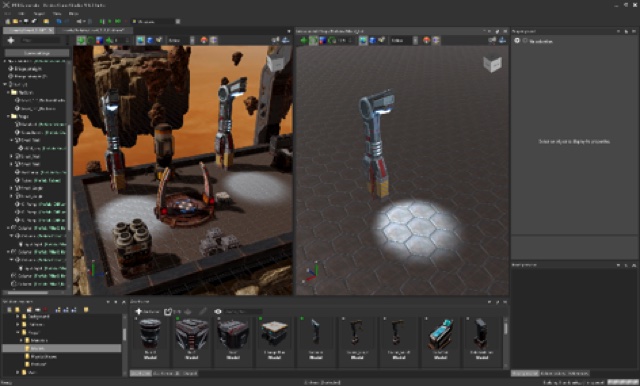This screenshot has height=386, width=640.
Task: Click the camera icon at left viewport toolbar end
Action: tap(276, 40)
